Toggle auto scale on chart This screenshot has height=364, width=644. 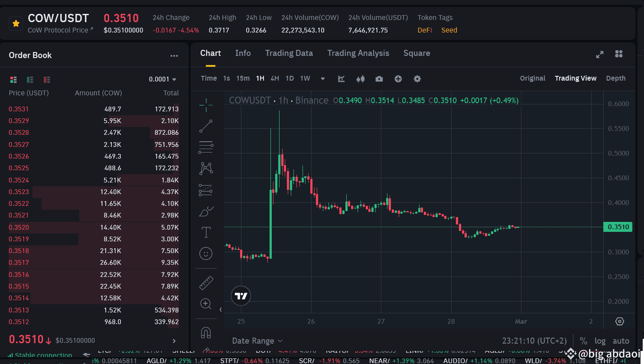[x=621, y=341]
